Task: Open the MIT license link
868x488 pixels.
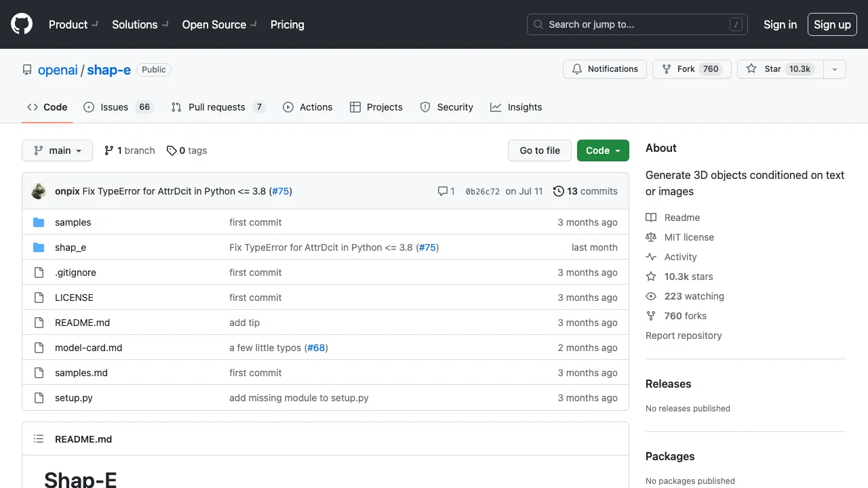Action: (x=689, y=237)
